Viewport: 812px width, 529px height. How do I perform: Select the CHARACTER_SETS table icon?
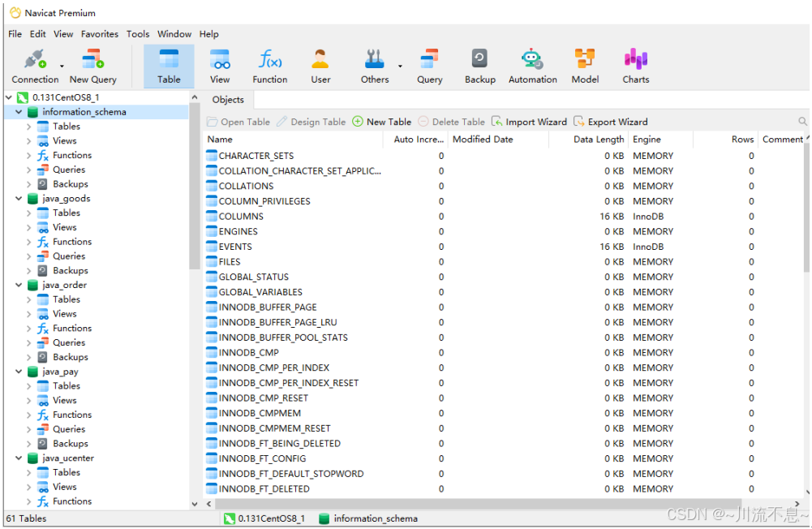(211, 156)
